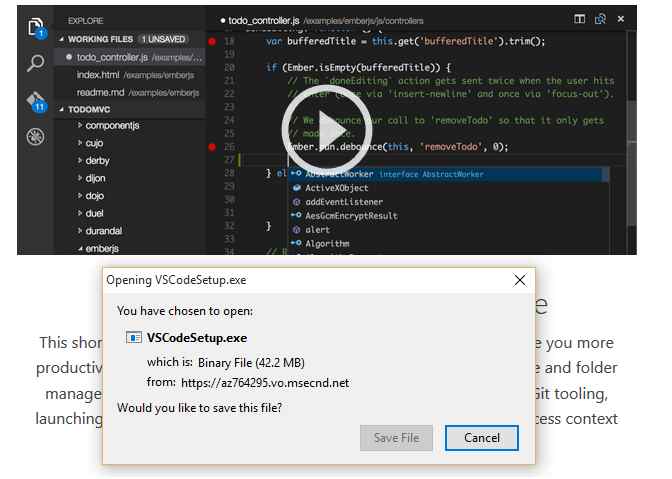Select AesGcmEncryptResult suggestion
672x479 pixels.
pyautogui.click(x=448, y=216)
